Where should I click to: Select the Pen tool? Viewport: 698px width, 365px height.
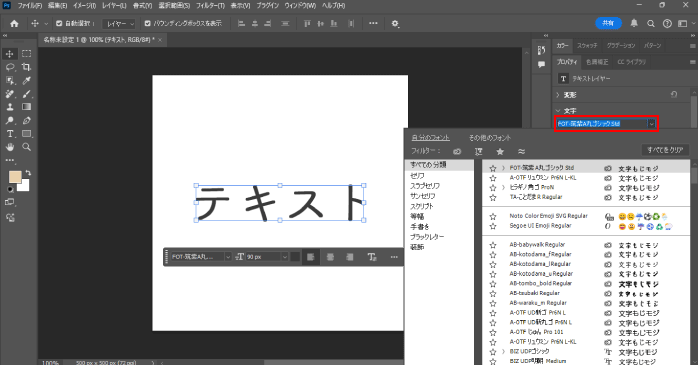coord(27,120)
